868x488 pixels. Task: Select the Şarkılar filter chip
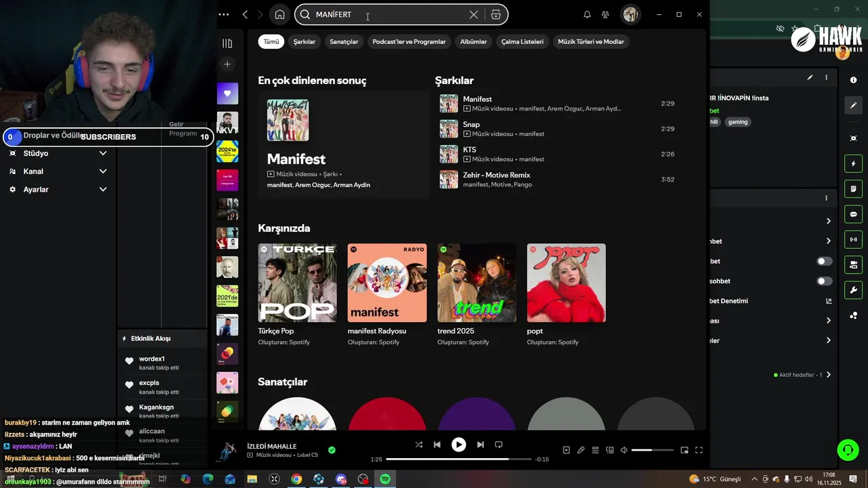click(304, 41)
